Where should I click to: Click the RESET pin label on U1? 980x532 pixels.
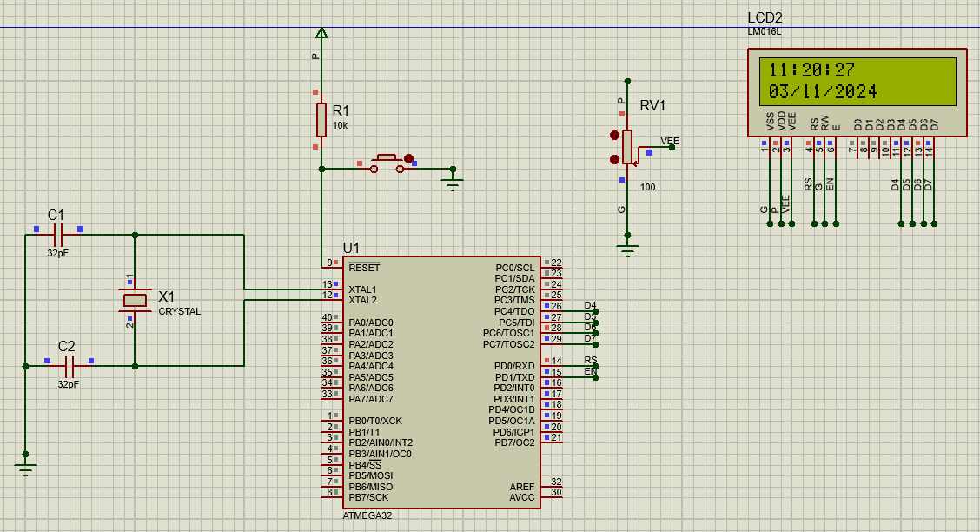click(x=364, y=268)
